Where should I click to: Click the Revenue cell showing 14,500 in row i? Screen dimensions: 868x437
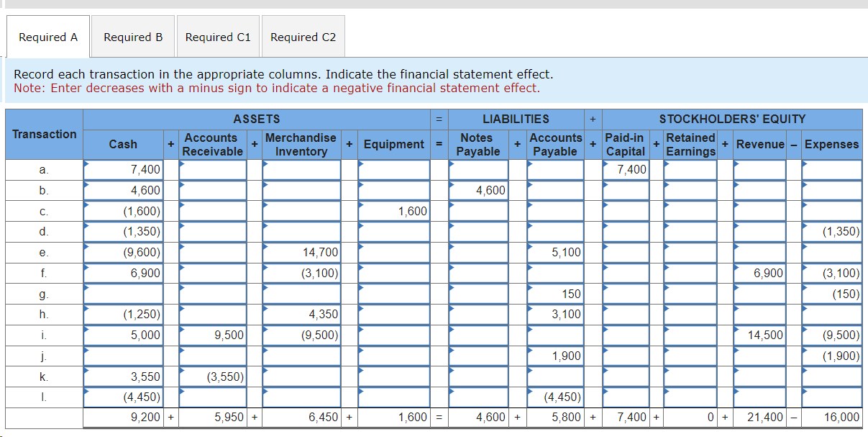pos(760,335)
